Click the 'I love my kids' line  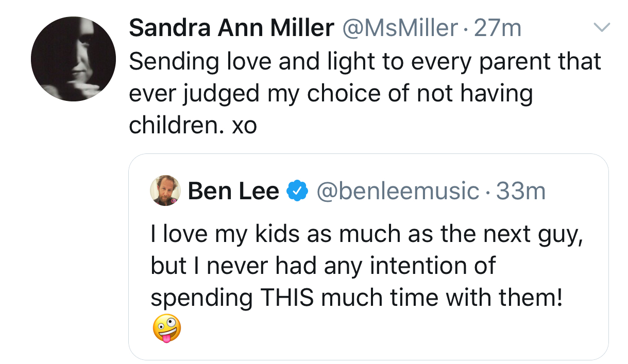[367, 233]
